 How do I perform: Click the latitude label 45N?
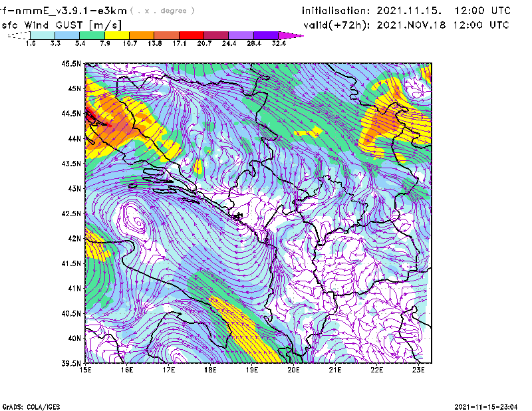tap(74, 88)
